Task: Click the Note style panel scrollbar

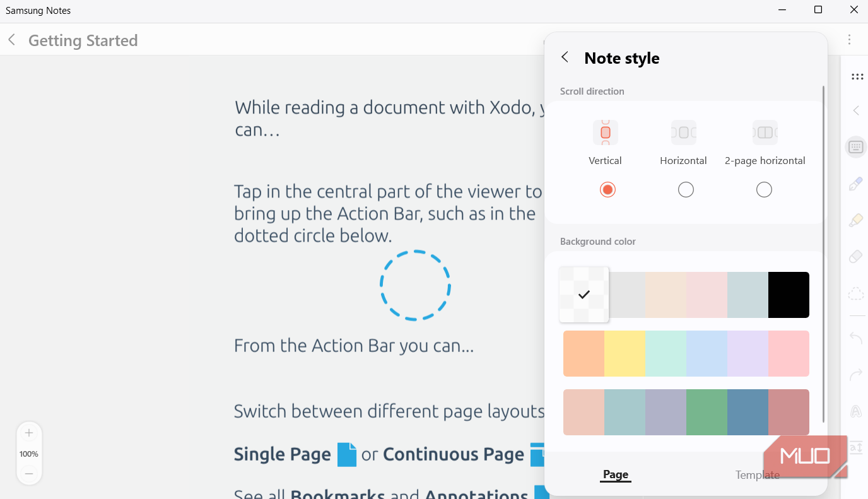Action: click(x=823, y=254)
